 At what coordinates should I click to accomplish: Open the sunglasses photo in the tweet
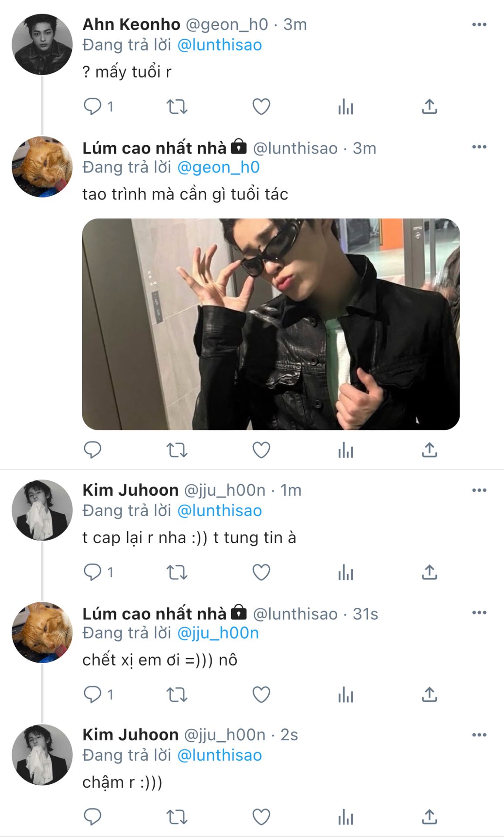[271, 324]
